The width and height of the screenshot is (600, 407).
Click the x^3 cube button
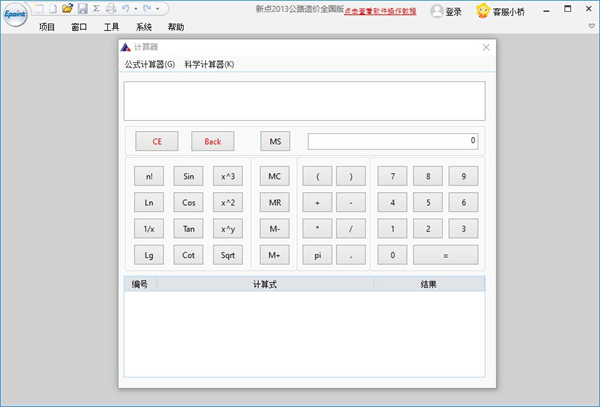(x=228, y=176)
